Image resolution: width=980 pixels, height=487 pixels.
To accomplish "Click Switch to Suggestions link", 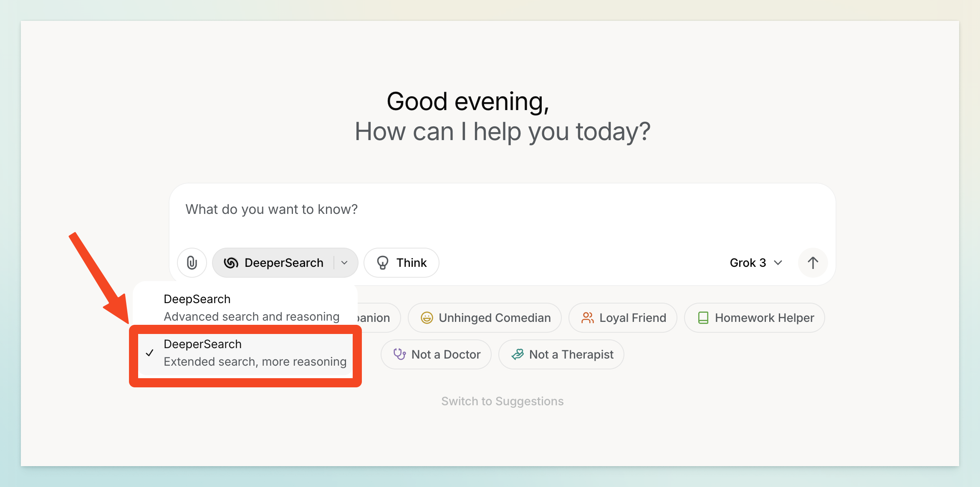I will coord(502,401).
